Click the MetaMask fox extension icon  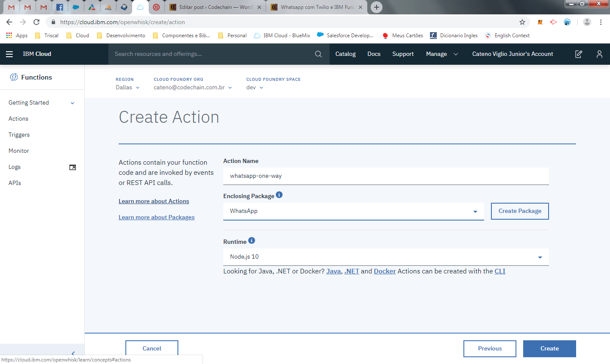pyautogui.click(x=540, y=22)
